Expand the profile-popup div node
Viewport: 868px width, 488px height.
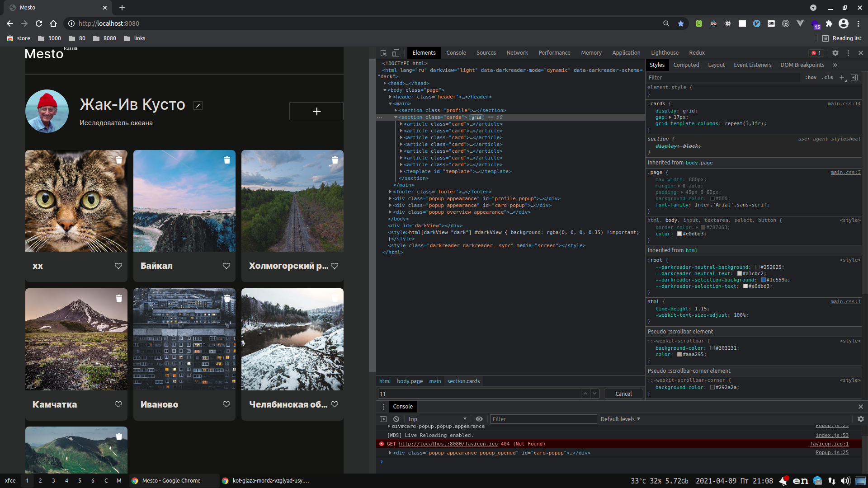pyautogui.click(x=390, y=198)
